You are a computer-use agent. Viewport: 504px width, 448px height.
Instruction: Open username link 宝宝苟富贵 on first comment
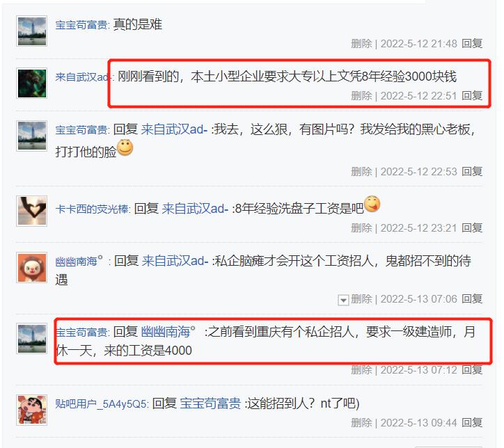(81, 25)
